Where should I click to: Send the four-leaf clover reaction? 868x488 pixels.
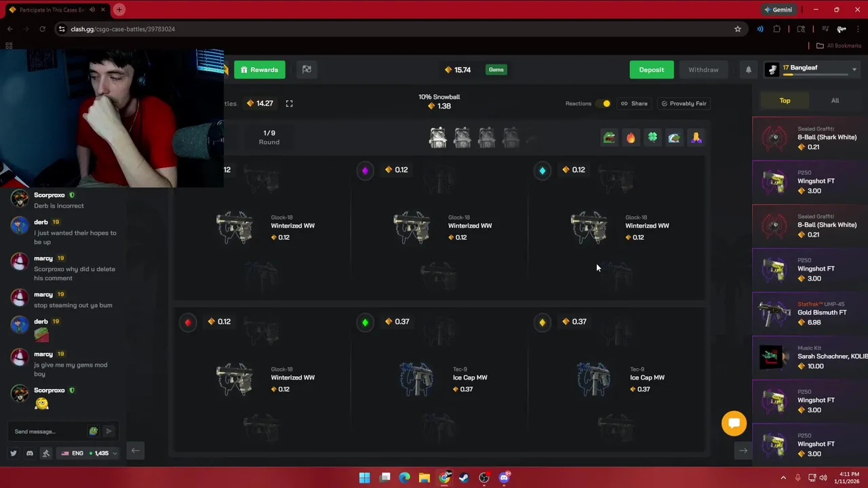[x=652, y=138]
